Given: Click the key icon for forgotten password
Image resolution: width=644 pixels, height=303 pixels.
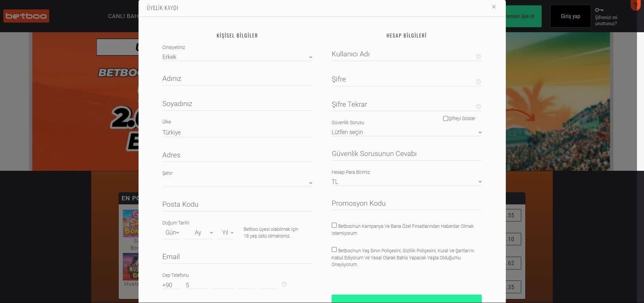Looking at the screenshot, I should [599, 10].
